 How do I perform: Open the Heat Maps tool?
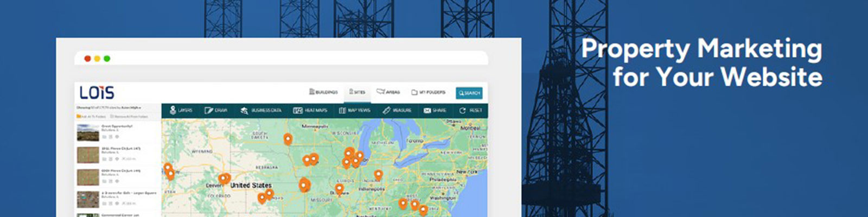click(x=311, y=110)
